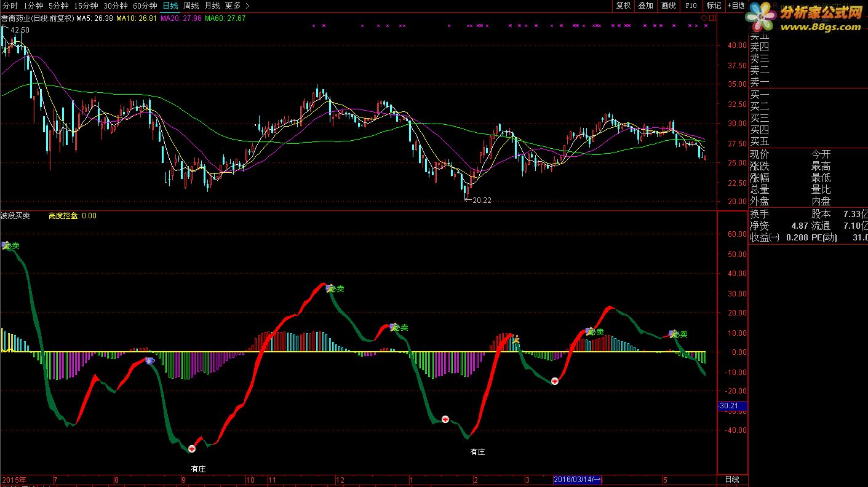Click the blue arrow signal marker near August
The height and width of the screenshot is (487, 868).
pyautogui.click(x=149, y=361)
